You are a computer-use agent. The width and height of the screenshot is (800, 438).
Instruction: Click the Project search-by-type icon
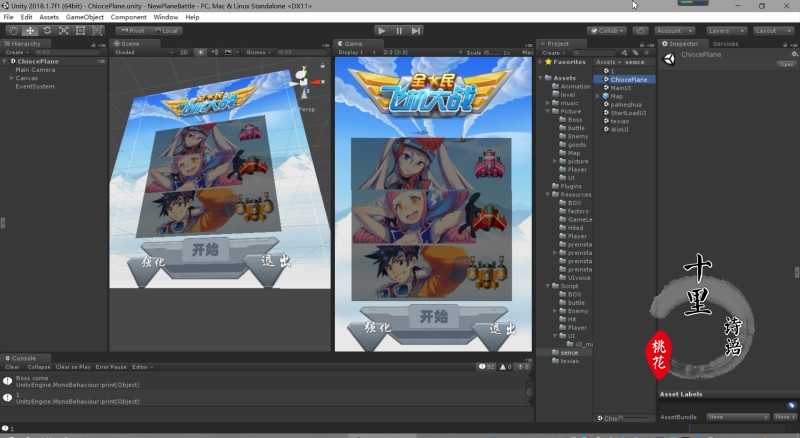coord(624,53)
